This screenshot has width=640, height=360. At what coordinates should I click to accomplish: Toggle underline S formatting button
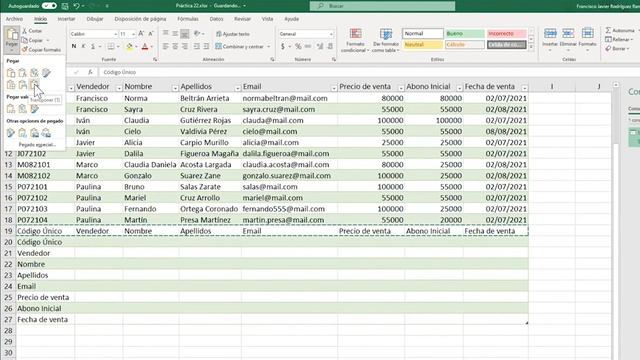click(93, 47)
